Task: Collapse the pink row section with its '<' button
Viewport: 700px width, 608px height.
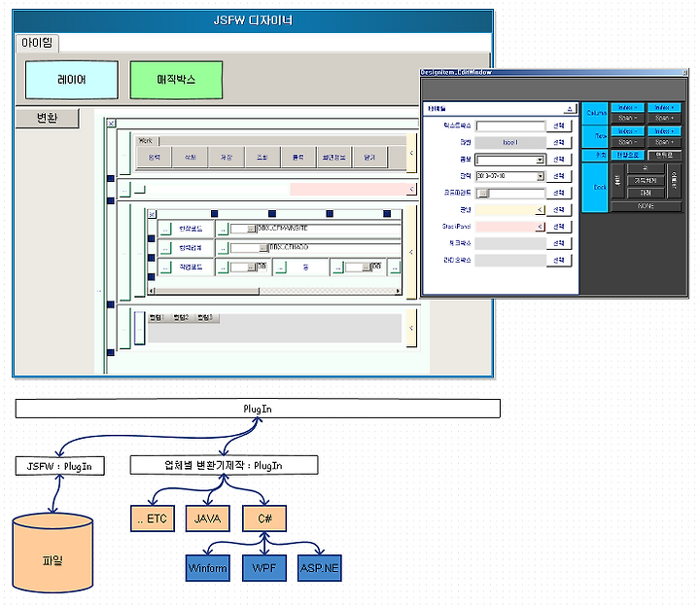Action: [x=411, y=190]
